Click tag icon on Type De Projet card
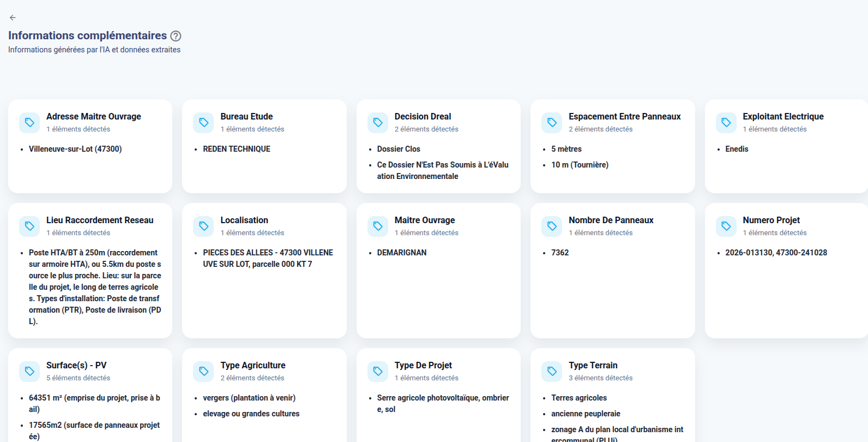Viewport: 868px width, 442px height. click(x=378, y=371)
